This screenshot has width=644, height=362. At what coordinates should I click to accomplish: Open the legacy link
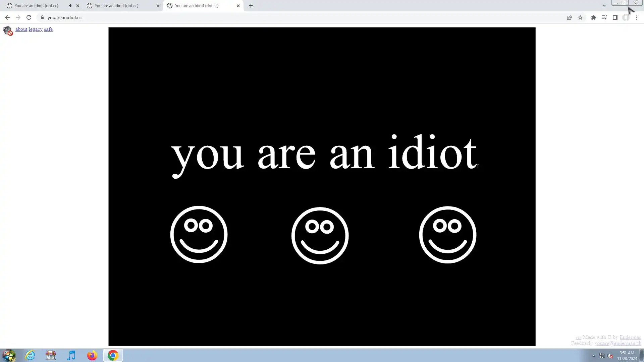36,29
